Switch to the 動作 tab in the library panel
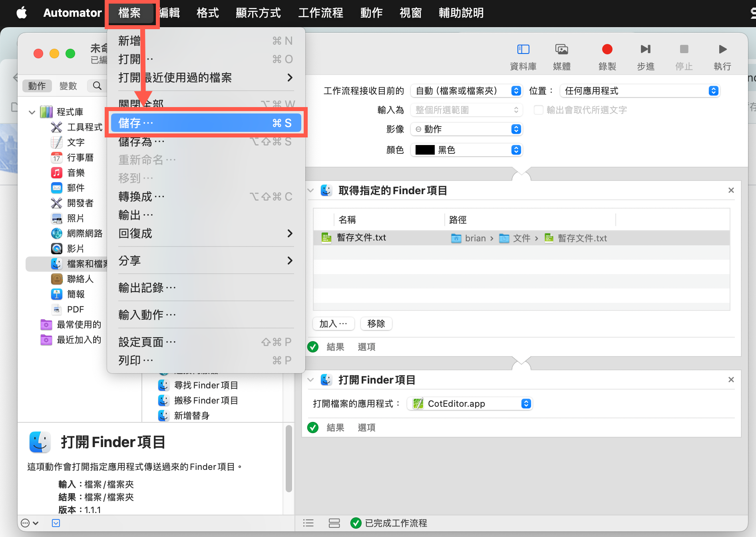The width and height of the screenshot is (756, 537). (37, 86)
